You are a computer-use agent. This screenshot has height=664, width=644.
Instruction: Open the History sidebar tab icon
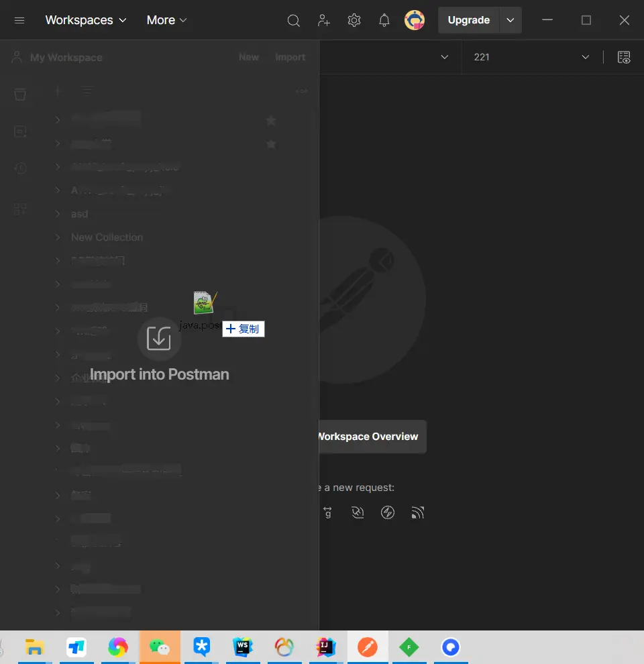20,168
